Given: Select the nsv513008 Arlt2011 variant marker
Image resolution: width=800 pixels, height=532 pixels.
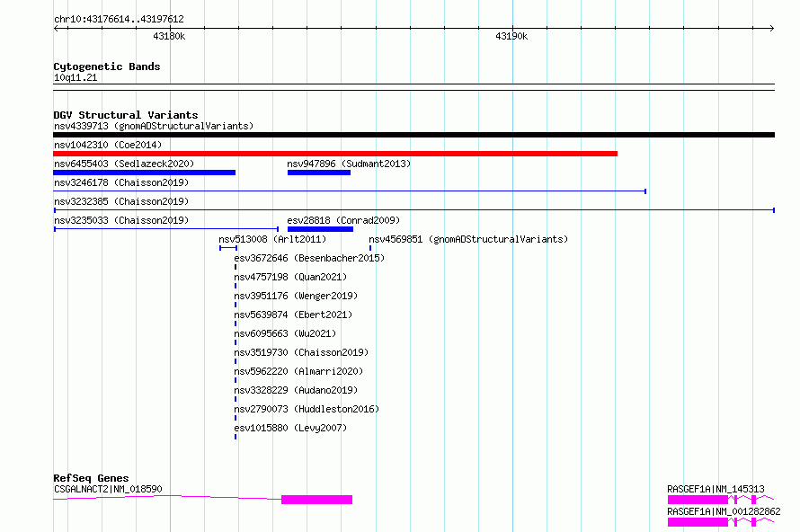Looking at the screenshot, I should (x=228, y=248).
